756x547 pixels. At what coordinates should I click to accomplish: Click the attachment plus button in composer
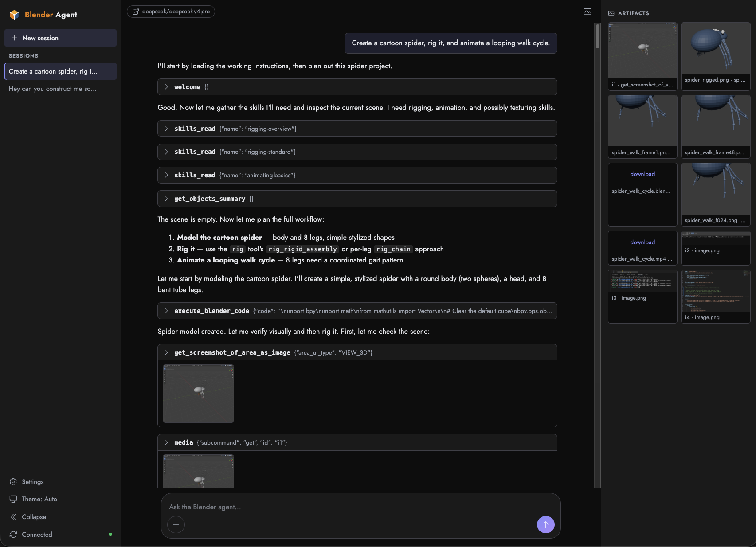[176, 525]
